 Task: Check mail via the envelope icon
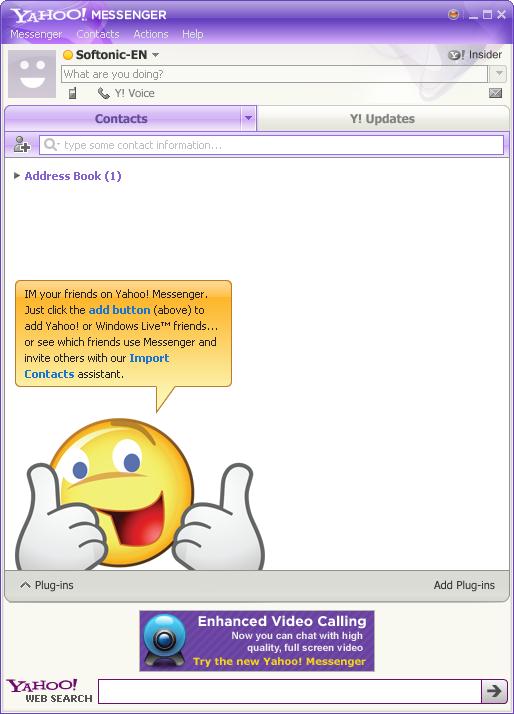point(495,93)
